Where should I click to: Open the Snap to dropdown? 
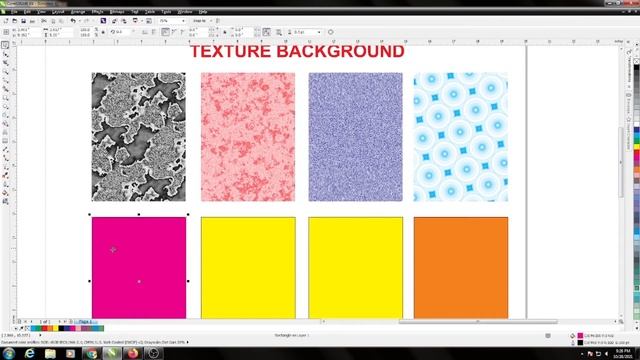click(211, 21)
